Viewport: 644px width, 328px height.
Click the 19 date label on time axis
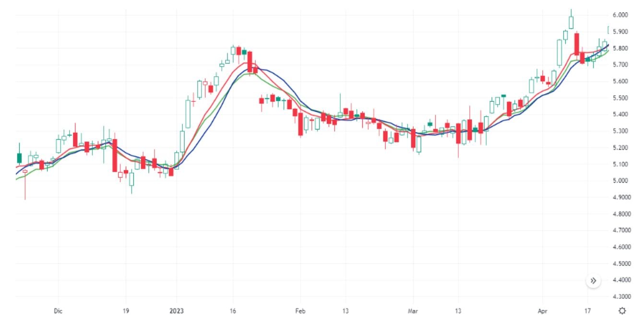126,311
